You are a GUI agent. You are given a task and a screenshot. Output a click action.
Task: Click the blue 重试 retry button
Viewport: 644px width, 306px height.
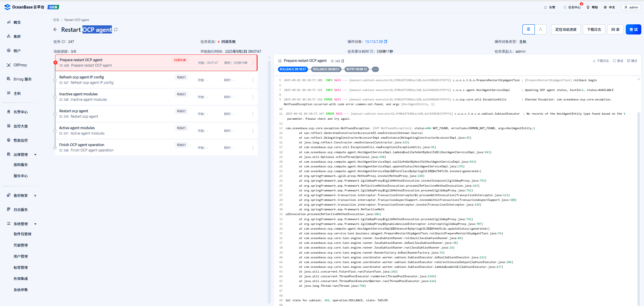coord(634,29)
